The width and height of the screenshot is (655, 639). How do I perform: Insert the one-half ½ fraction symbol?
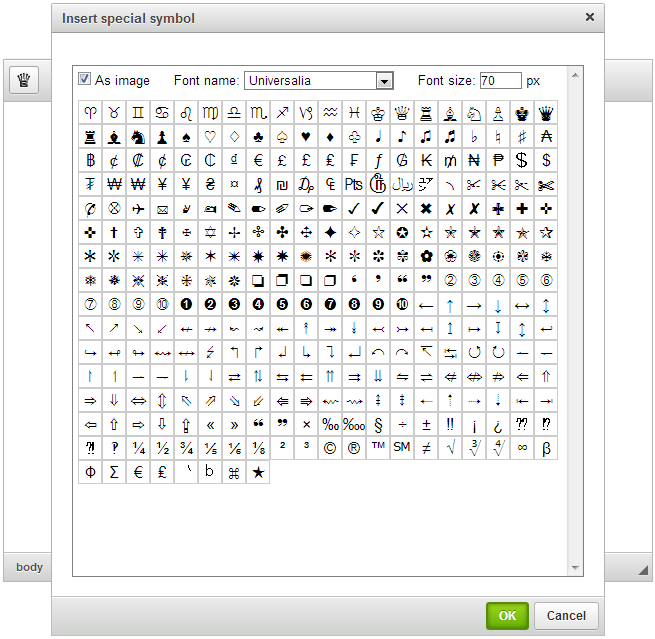click(162, 448)
